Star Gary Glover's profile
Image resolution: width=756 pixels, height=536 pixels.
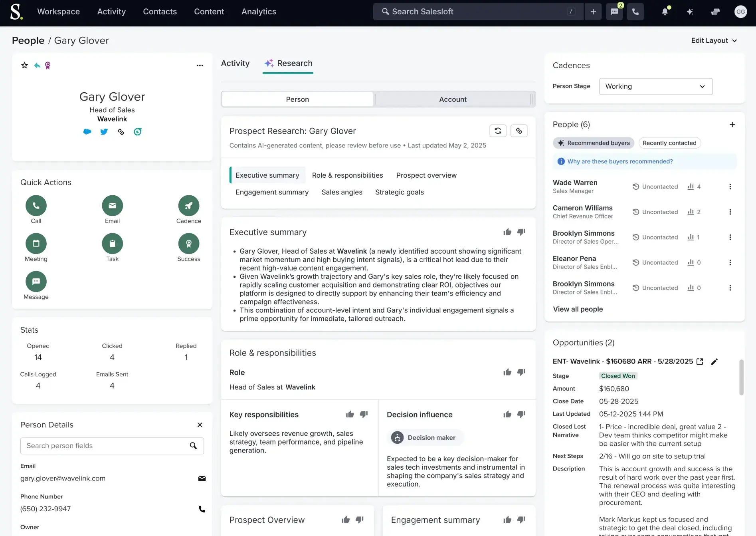pos(24,65)
